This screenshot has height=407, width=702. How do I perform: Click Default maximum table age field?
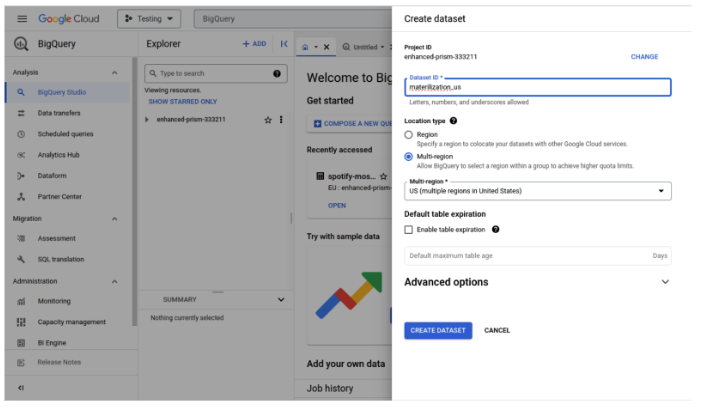coord(538,256)
